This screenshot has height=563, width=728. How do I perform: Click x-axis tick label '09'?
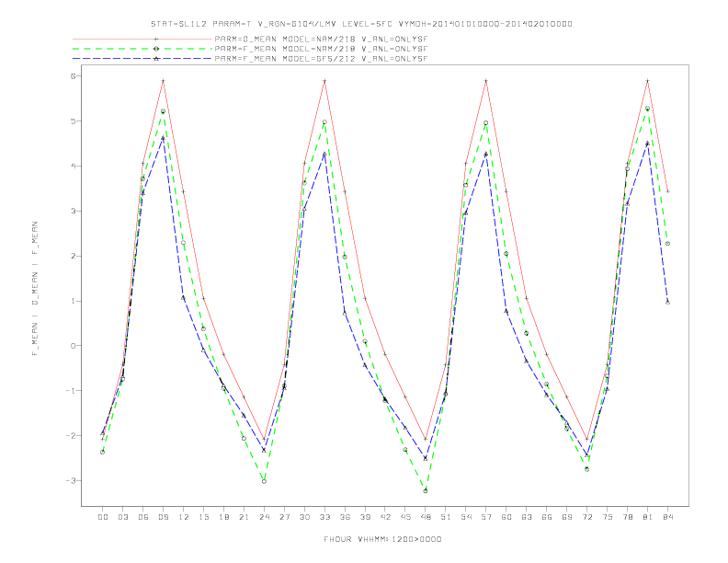click(163, 517)
